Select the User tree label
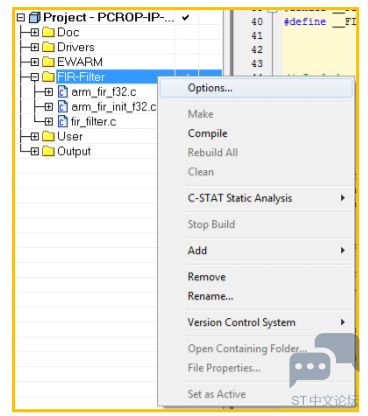The image size is (368, 416). pyautogui.click(x=70, y=136)
